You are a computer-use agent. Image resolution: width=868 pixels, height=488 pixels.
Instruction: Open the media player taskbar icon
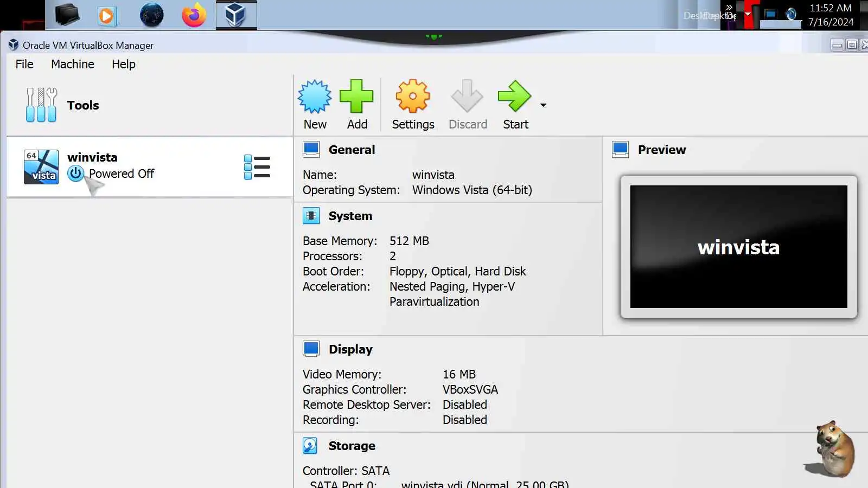pyautogui.click(x=107, y=16)
